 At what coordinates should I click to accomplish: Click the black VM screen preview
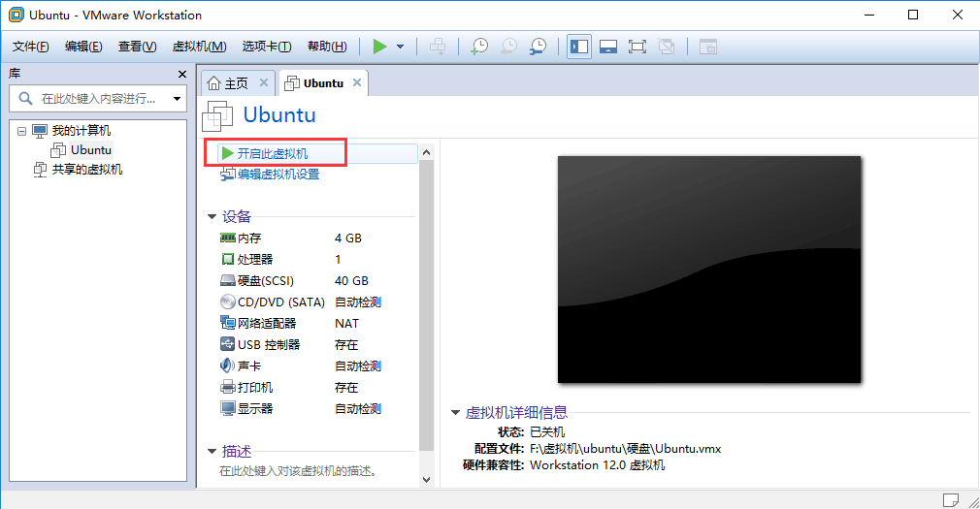tap(709, 270)
